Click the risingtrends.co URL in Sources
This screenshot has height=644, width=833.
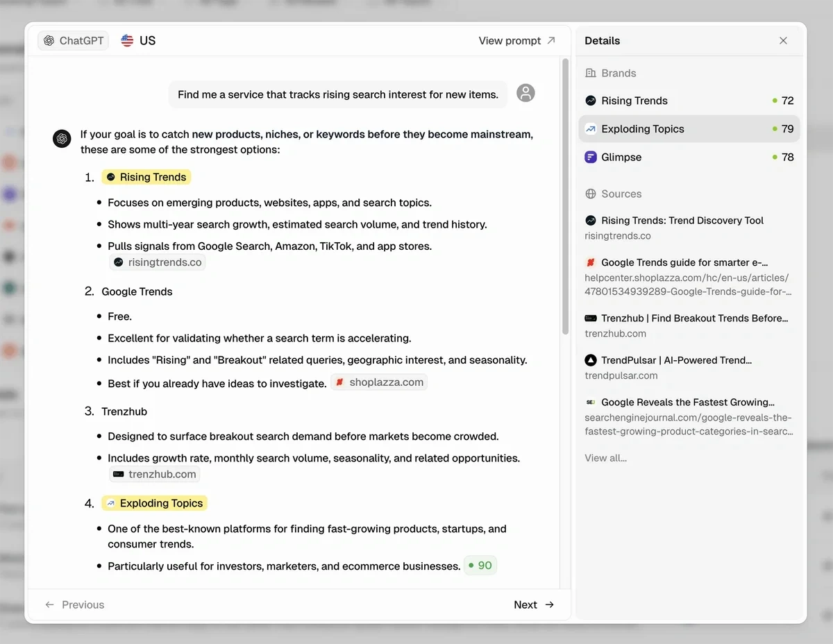(618, 236)
